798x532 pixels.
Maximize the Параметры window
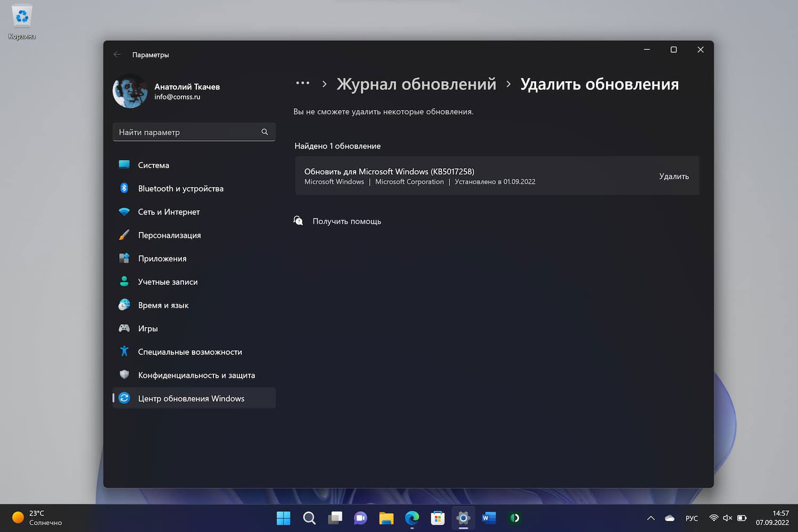[674, 49]
